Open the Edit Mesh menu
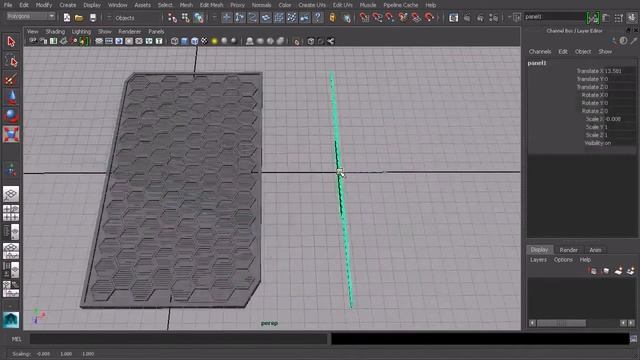Viewport: 640px width, 360px height. point(211,5)
